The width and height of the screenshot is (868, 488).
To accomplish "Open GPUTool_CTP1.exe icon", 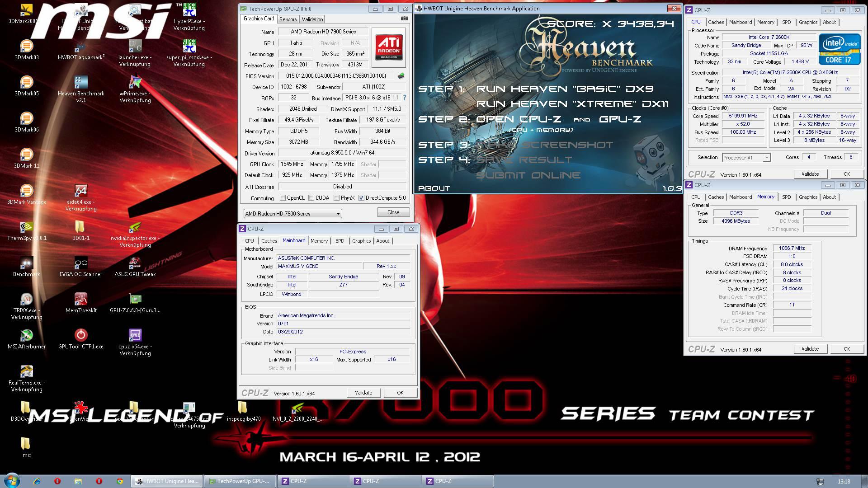I will click(x=81, y=338).
